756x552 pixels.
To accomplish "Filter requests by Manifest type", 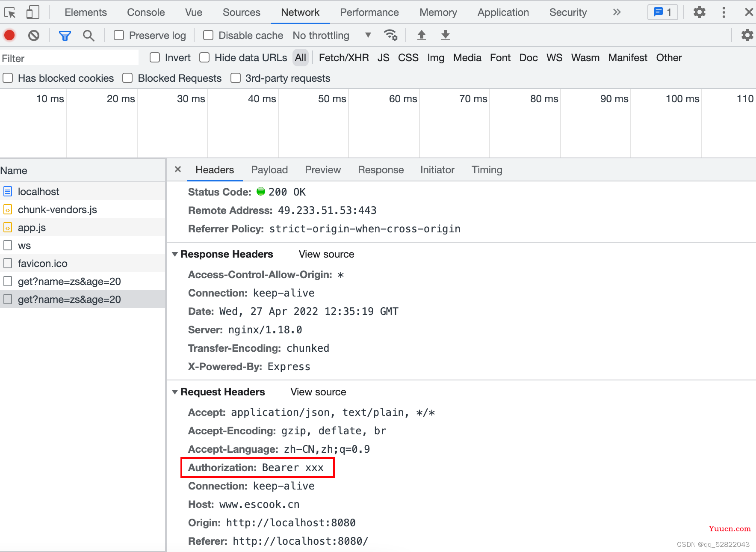I will (628, 58).
